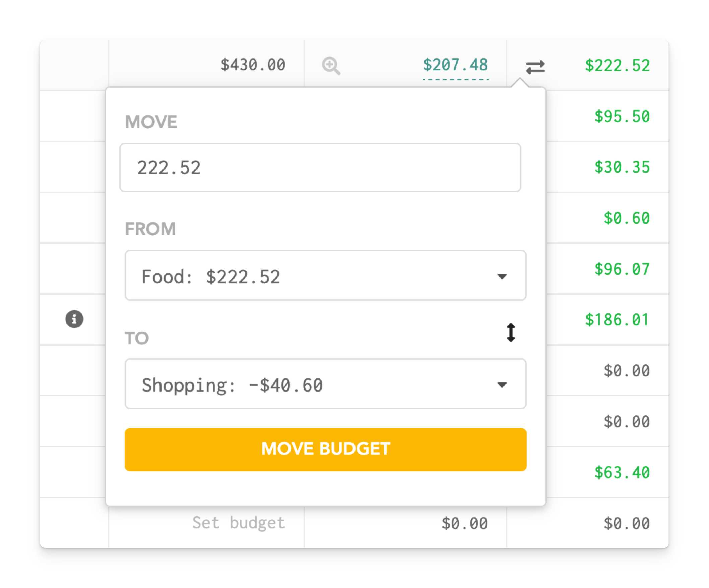Swap From and To categories arrow
Image resolution: width=709 pixels, height=588 pixels.
(511, 333)
